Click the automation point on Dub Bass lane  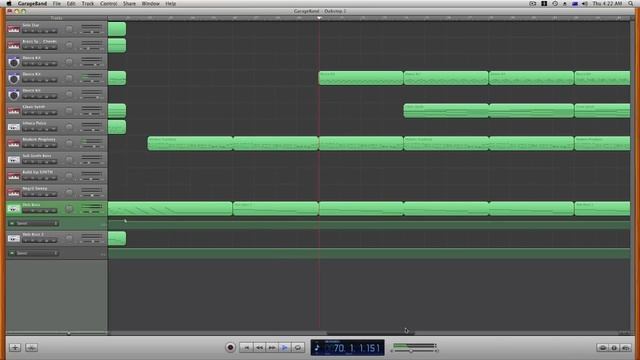125,221
